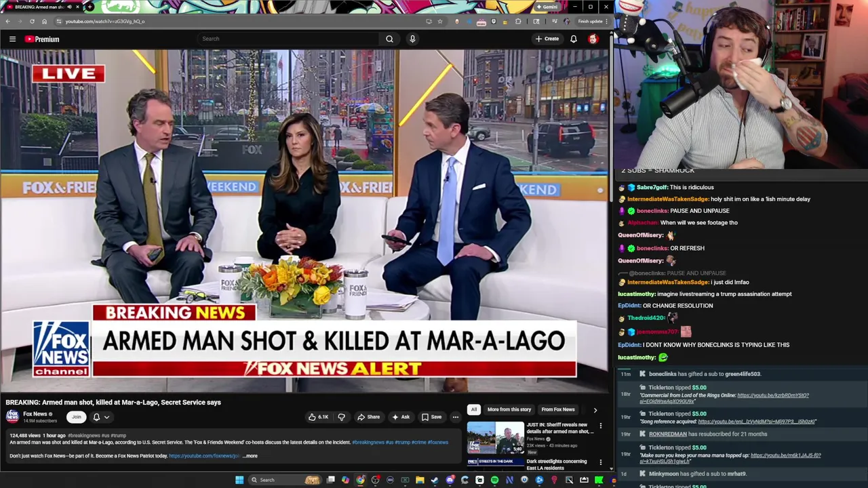The height and width of the screenshot is (488, 868).
Task: Close the BREAKING Armed man tab
Action: [x=77, y=7]
